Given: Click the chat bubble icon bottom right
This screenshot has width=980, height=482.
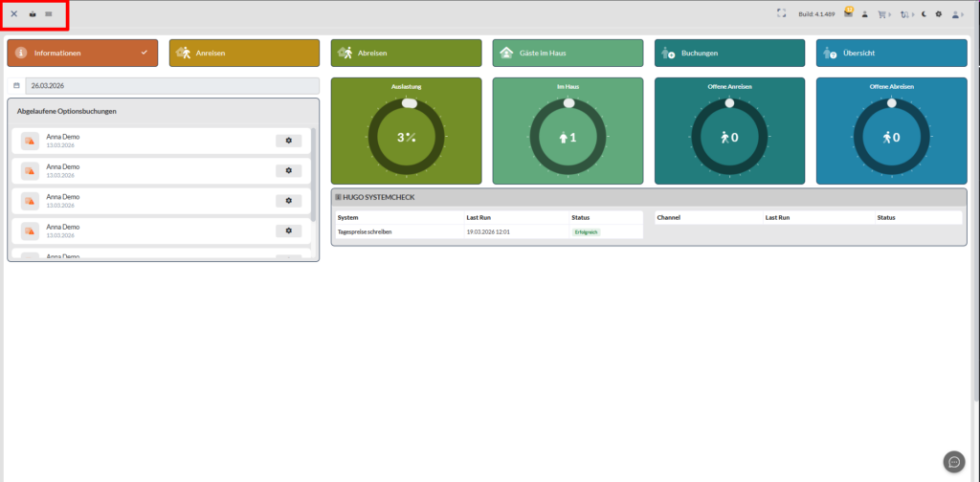Looking at the screenshot, I should [953, 461].
